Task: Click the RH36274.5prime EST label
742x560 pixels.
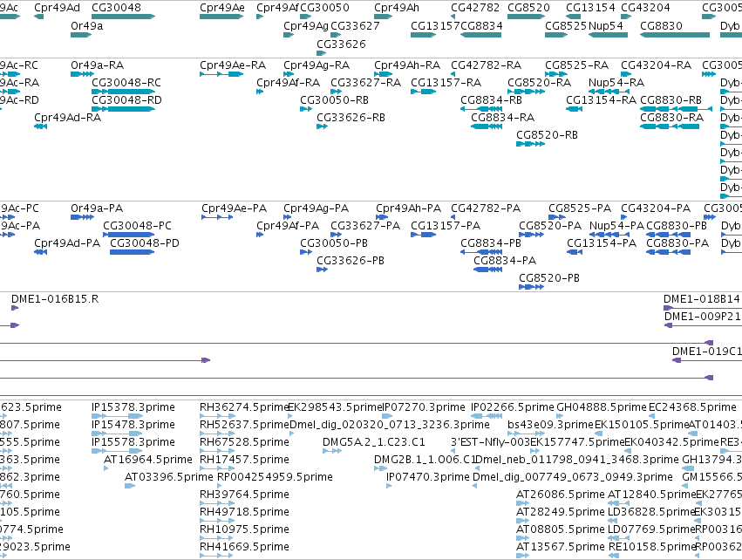Action: tap(244, 407)
